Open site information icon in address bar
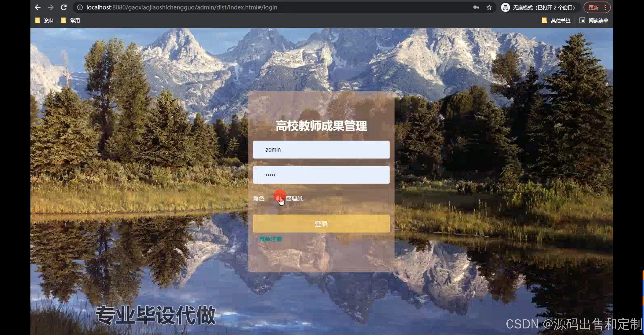The image size is (644, 335). pyautogui.click(x=80, y=7)
